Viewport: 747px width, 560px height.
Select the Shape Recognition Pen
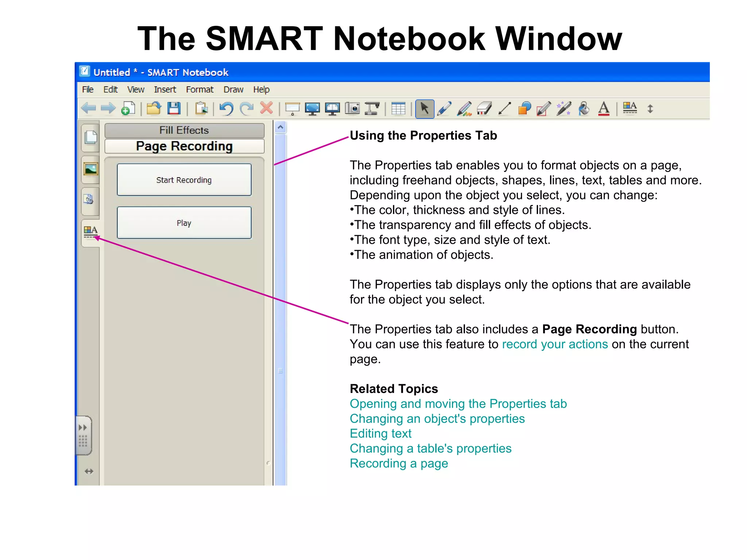coord(544,109)
